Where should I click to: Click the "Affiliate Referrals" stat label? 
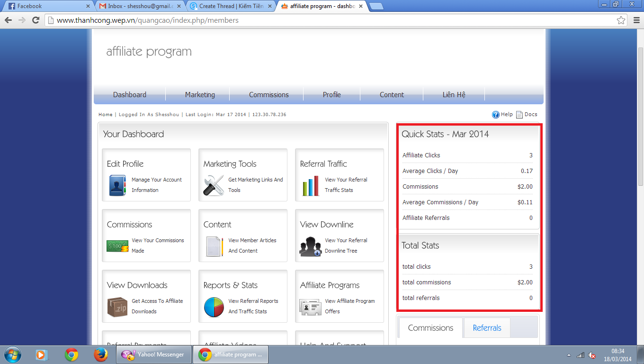[x=426, y=218]
